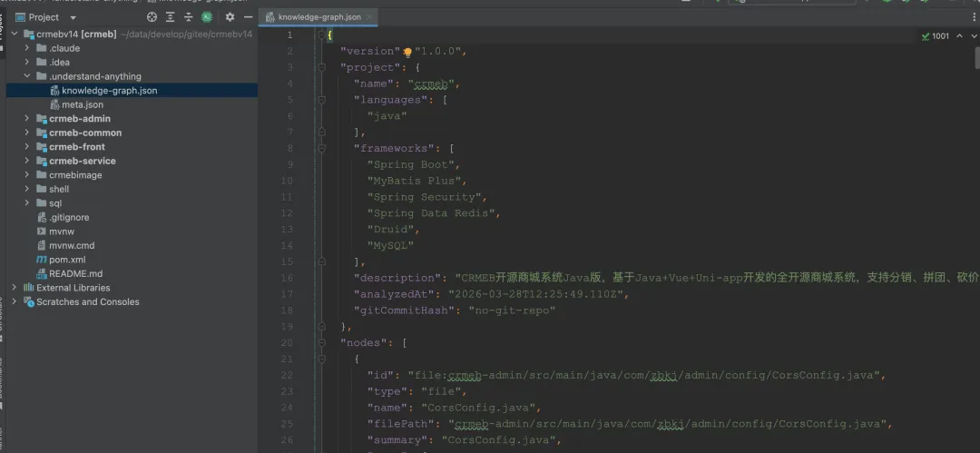980x453 pixels.
Task: Jump to next highlighted problem arrow
Action: click(x=973, y=36)
